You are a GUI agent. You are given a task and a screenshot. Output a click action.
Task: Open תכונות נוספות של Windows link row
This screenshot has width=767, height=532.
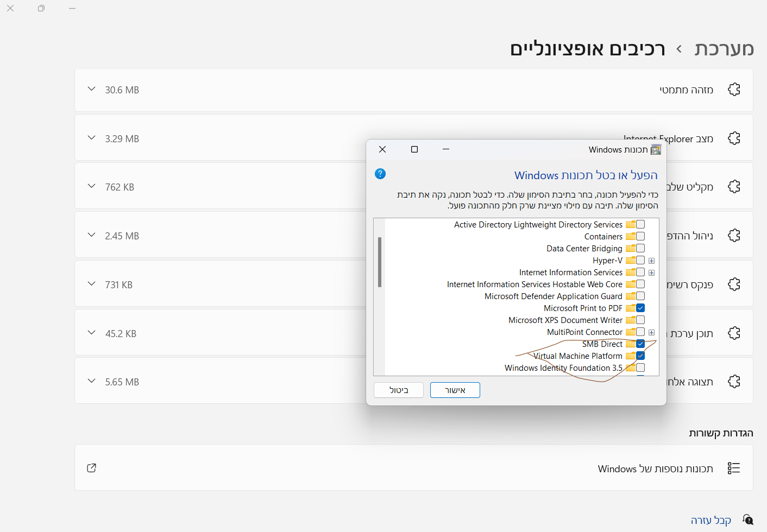tap(414, 467)
